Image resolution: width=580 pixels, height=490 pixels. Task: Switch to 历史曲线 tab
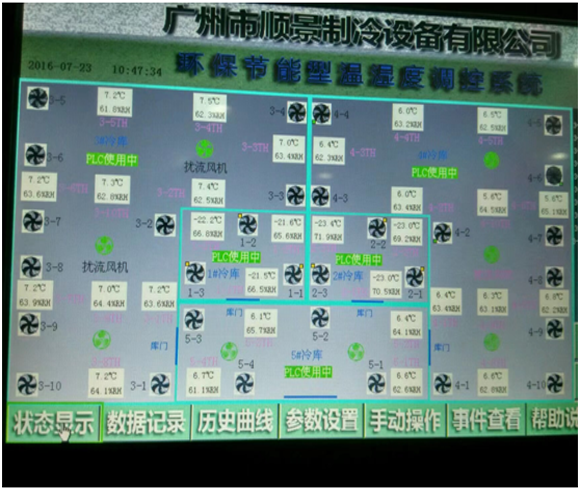[235, 421]
